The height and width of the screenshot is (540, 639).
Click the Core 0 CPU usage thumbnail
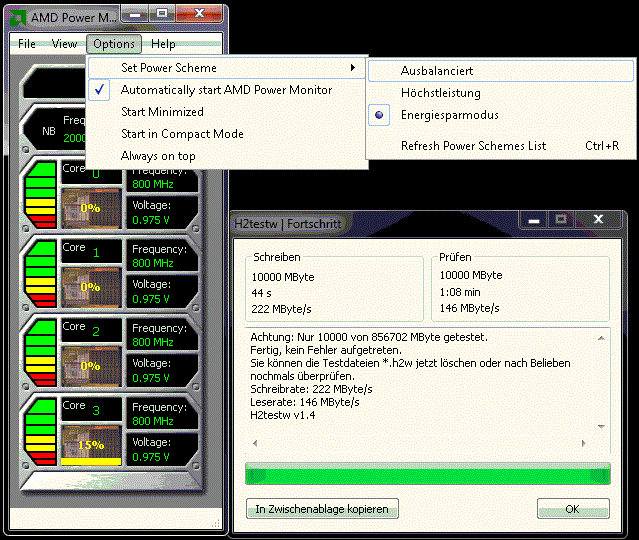coord(91,208)
